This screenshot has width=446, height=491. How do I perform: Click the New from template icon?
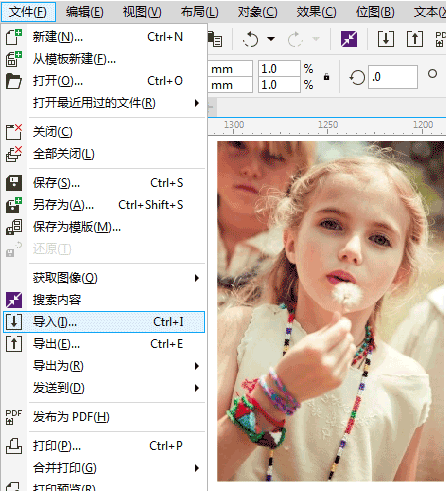coord(14,59)
